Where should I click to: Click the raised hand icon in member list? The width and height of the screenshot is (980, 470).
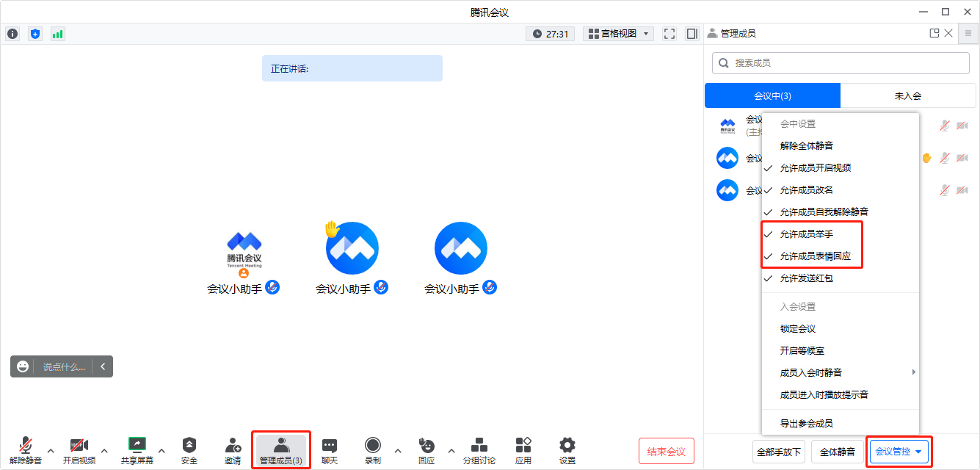(926, 157)
